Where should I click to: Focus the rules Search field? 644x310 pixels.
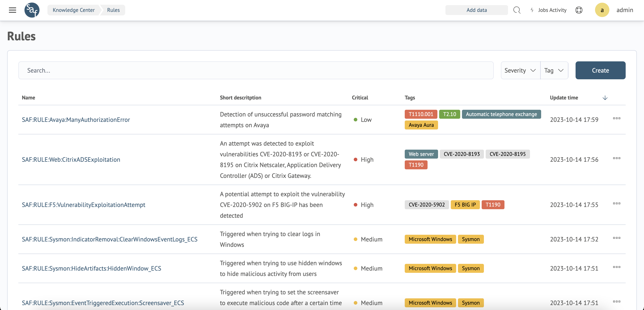[x=256, y=70]
